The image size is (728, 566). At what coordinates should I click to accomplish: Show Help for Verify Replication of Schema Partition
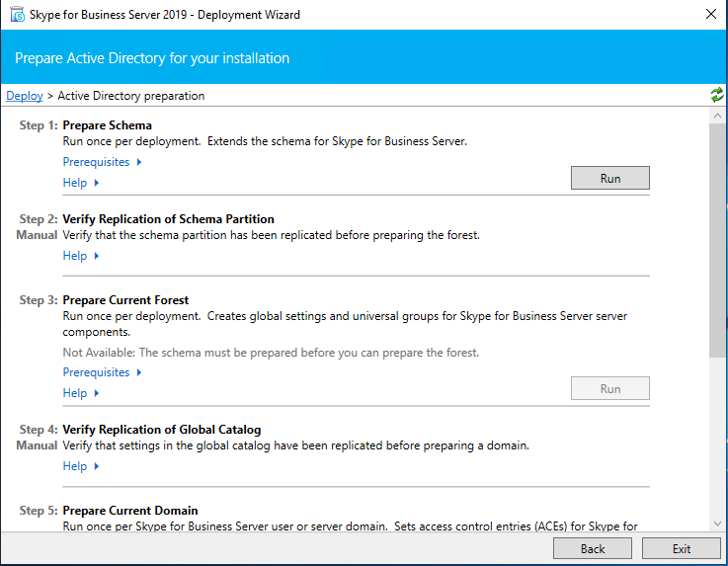click(x=81, y=256)
